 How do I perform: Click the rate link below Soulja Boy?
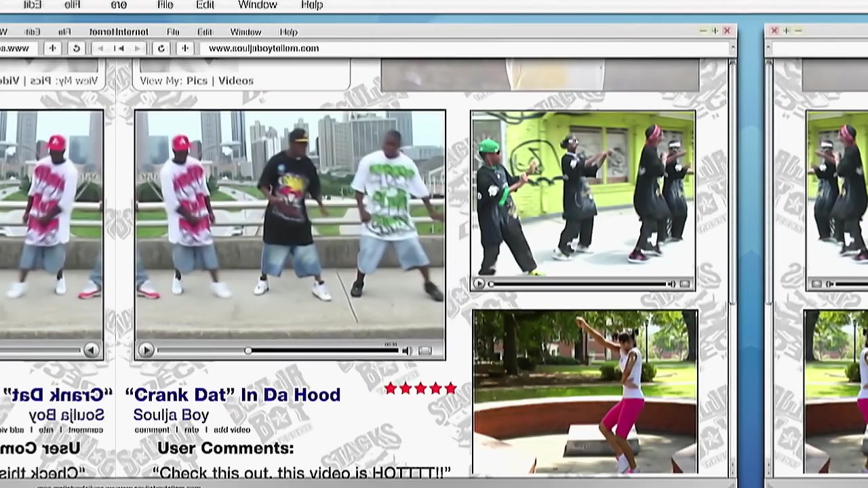pyautogui.click(x=192, y=430)
